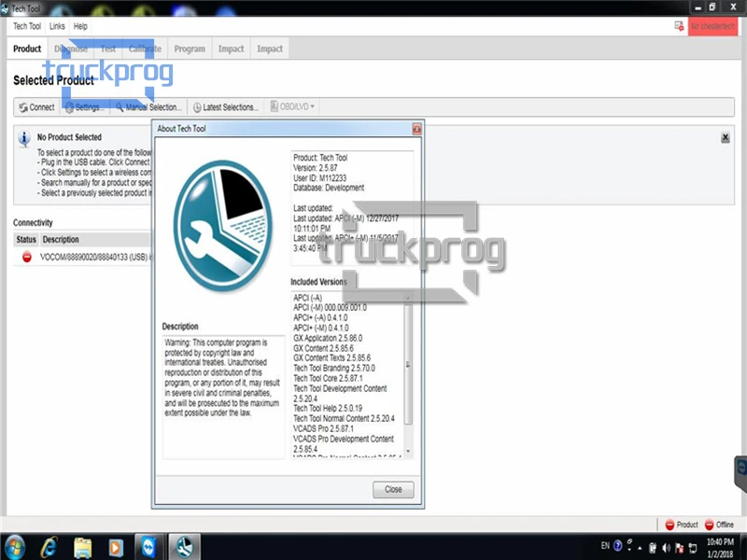Screen dimensions: 747x560
Task: Open the Links menu
Action: point(57,26)
